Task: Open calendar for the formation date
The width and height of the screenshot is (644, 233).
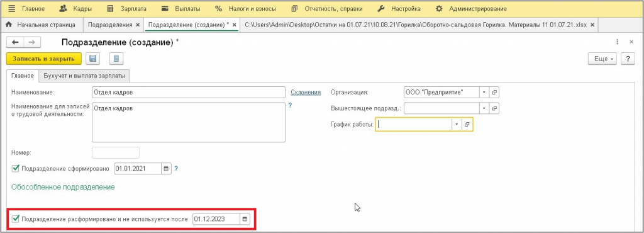Action: (166, 169)
